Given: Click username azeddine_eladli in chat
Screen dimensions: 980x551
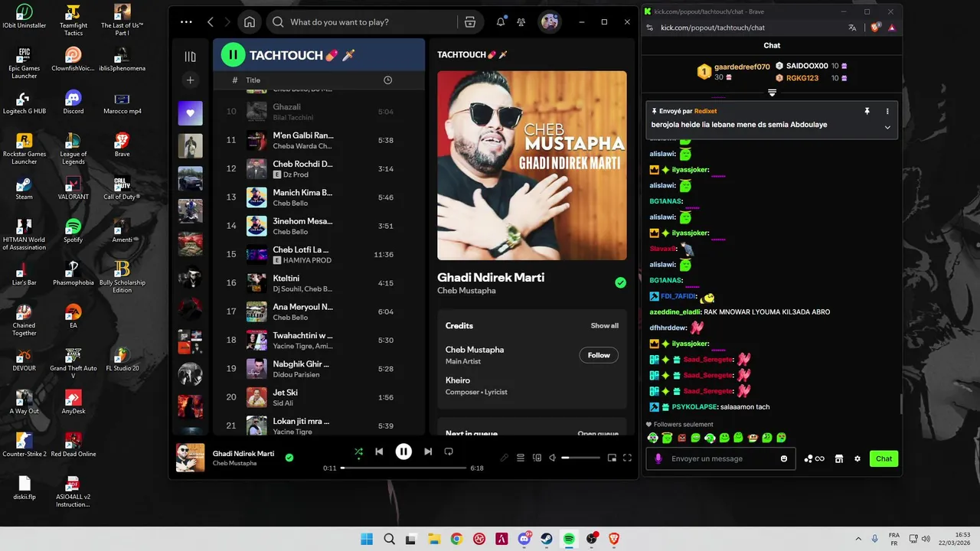Looking at the screenshot, I should 675,312.
